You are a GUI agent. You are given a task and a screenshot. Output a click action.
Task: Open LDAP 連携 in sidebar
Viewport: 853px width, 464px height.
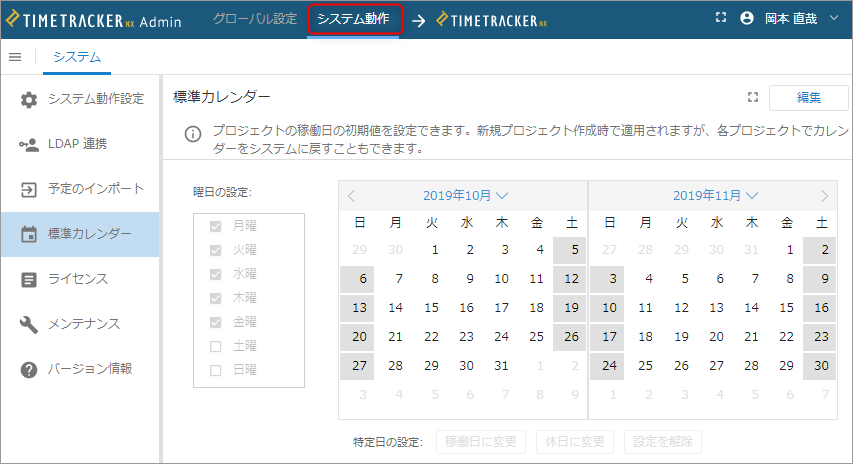click(x=81, y=144)
